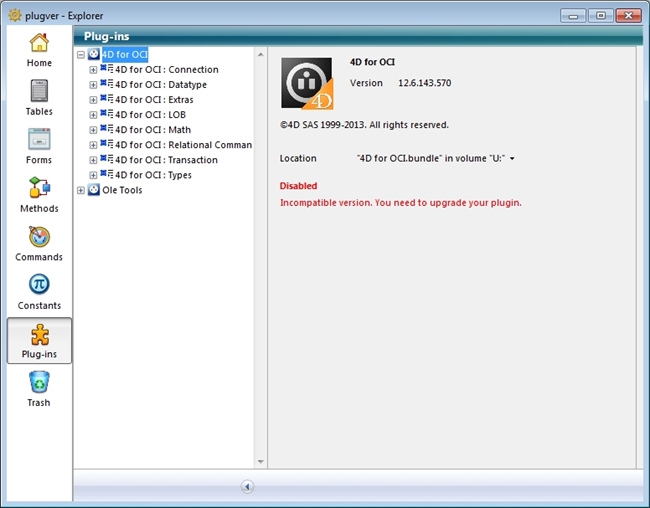The image size is (650, 508).
Task: Show the Constants page
Action: [39, 292]
